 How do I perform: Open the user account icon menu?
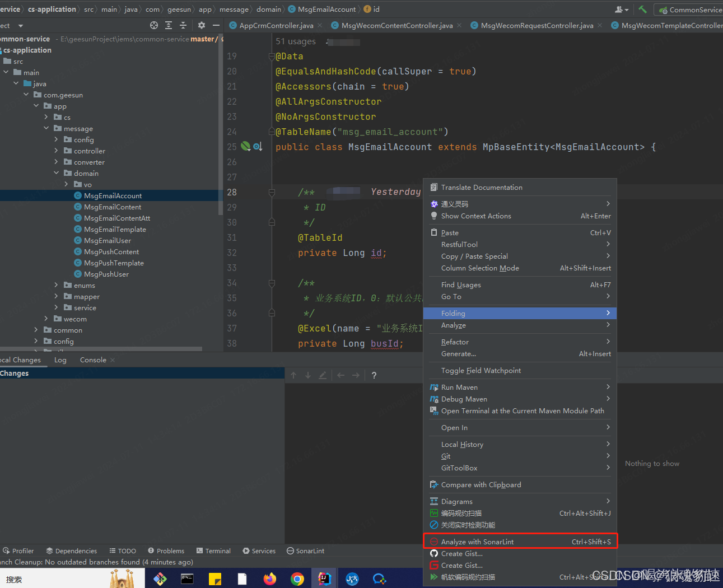(x=622, y=10)
